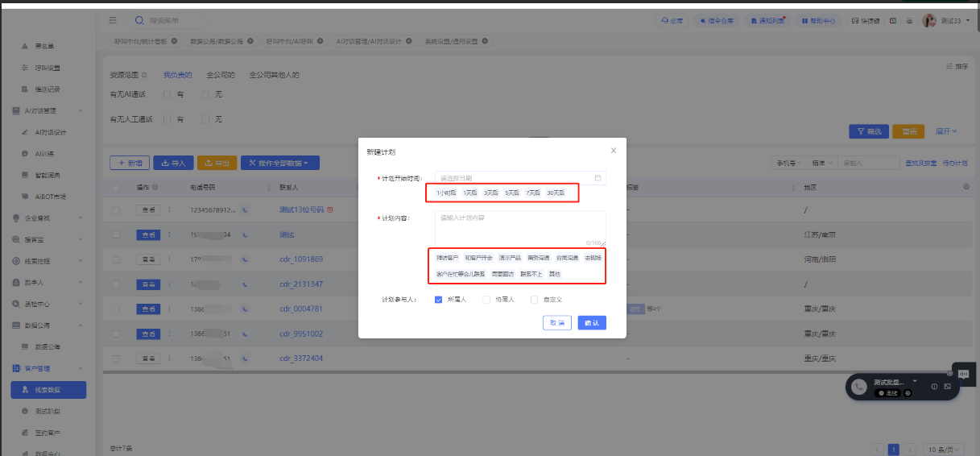Image resolution: width=980 pixels, height=456 pixels.
Task: Enable the 自定义 checkbox
Action: 534,300
